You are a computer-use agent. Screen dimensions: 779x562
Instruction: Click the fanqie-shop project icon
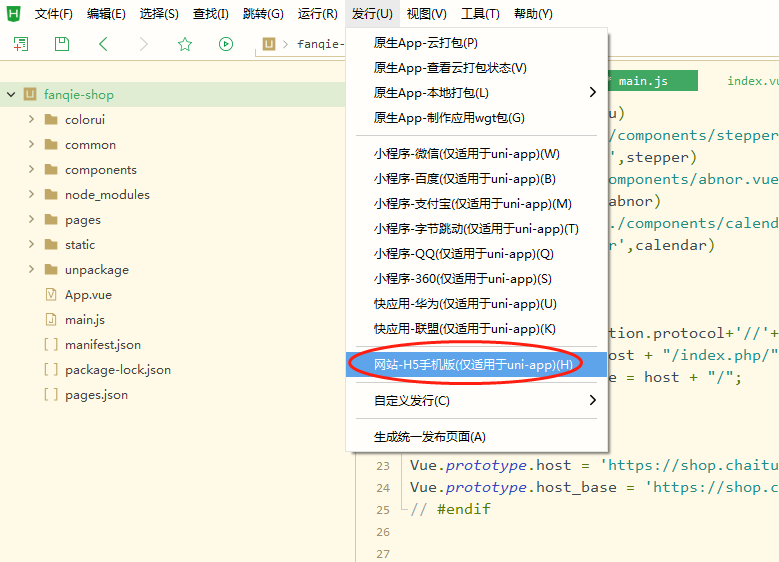point(30,94)
